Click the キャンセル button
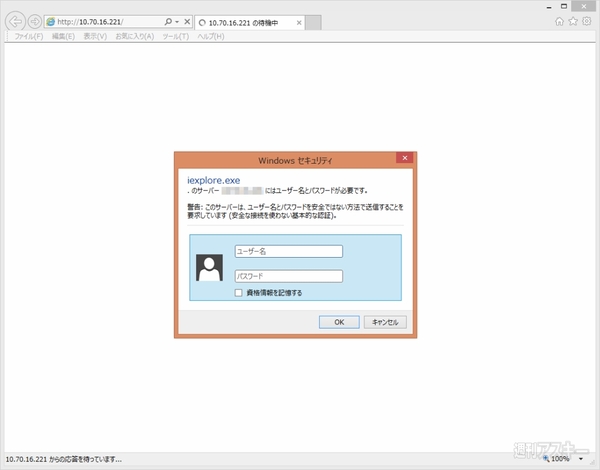This screenshot has height=470, width=600. pos(385,322)
